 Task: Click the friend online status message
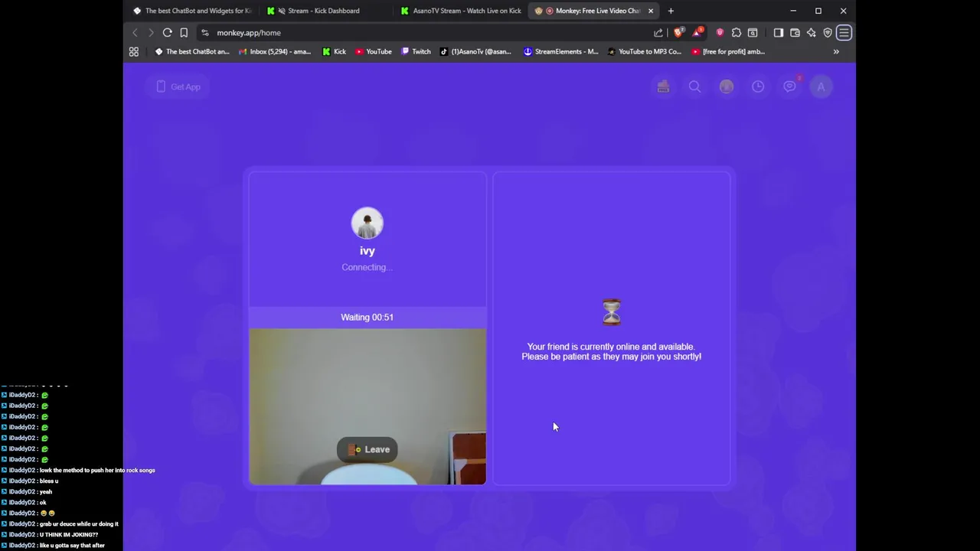[x=612, y=351]
